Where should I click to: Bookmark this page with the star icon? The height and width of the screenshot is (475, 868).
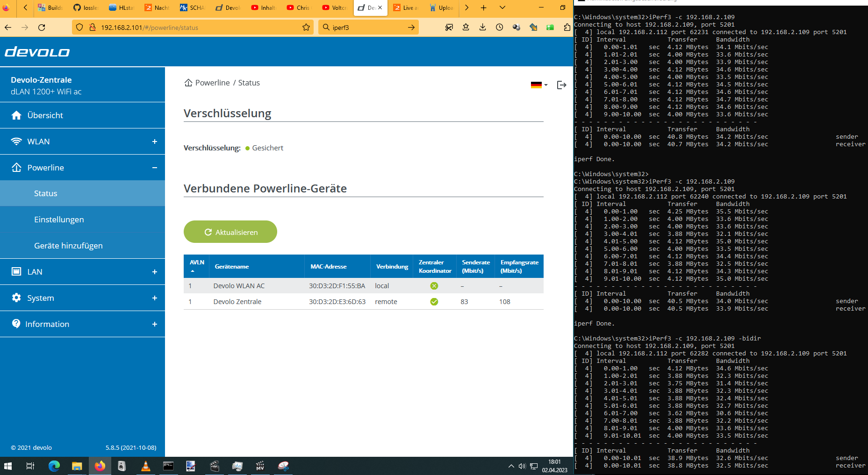pyautogui.click(x=306, y=28)
